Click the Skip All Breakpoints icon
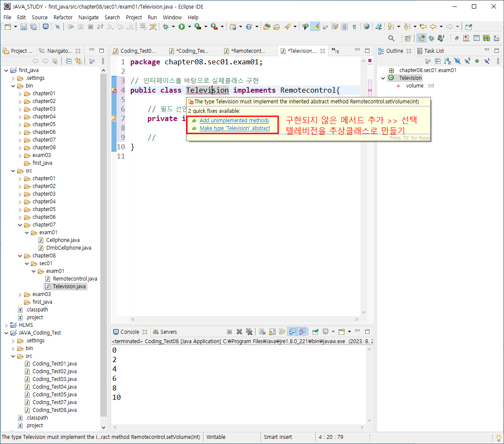Screen dimensions: 504x444 tap(57, 27)
